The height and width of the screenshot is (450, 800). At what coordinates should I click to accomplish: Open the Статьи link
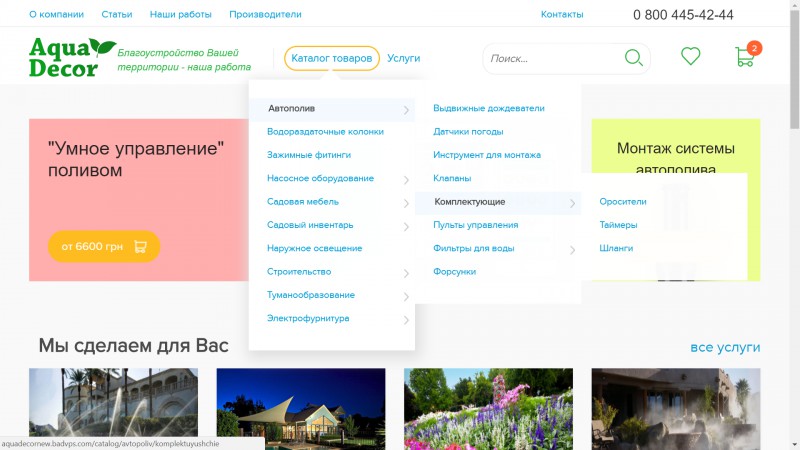116,14
